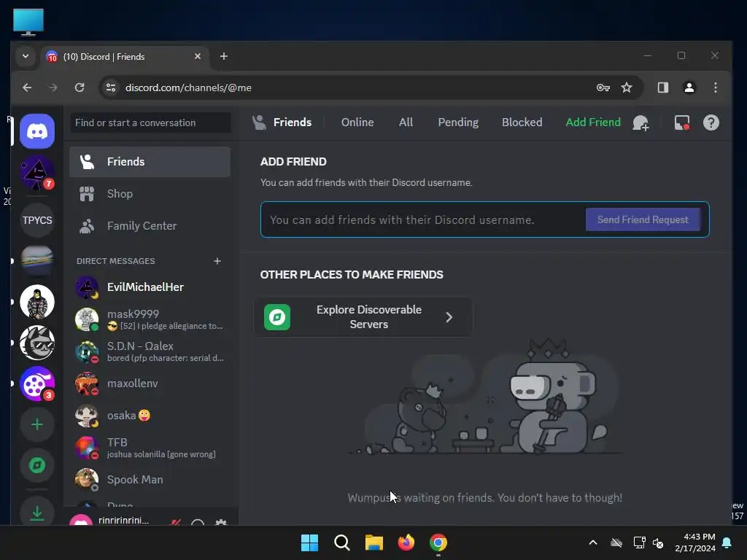
Task: Expand the tab search dropdown
Action: 26,57
